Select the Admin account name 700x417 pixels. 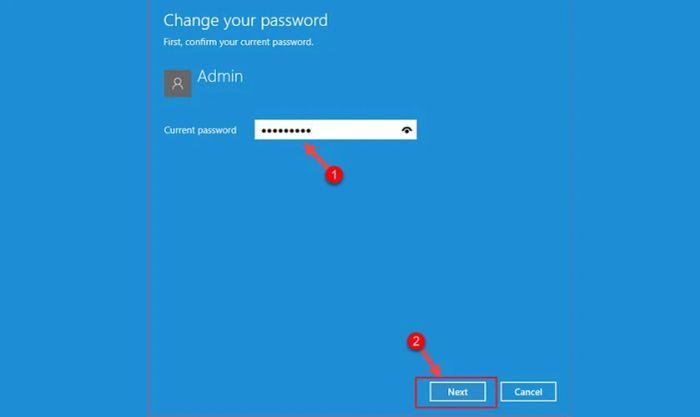tap(220, 76)
